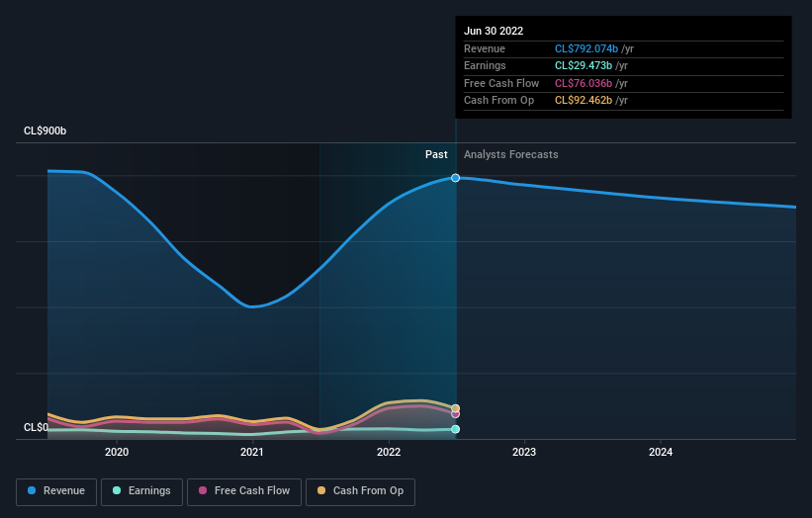Toggle the Earnings legend button
Screen dimensions: 812x518
tap(141, 491)
